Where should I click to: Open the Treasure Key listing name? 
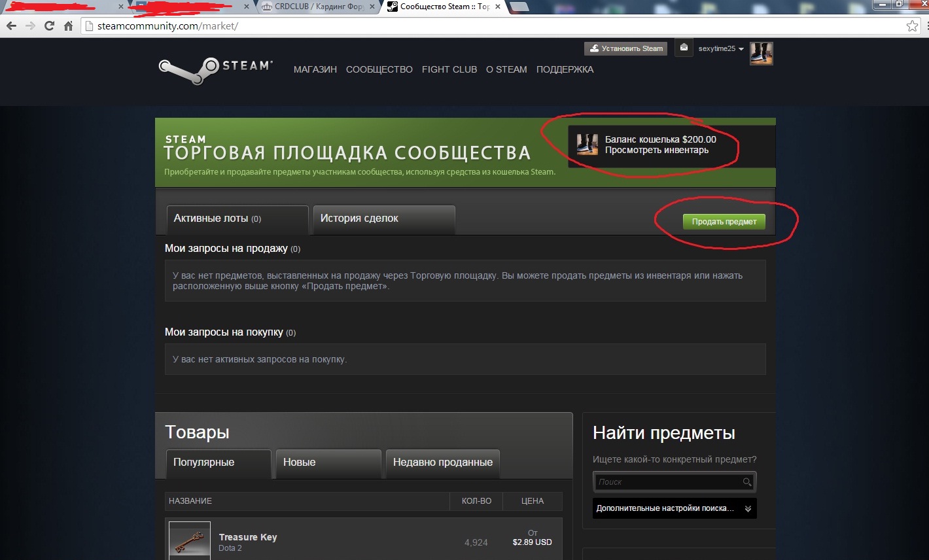point(248,537)
